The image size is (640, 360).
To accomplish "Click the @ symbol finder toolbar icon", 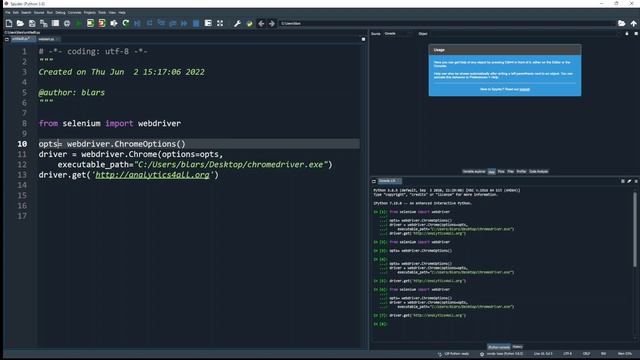I will click(x=67, y=23).
